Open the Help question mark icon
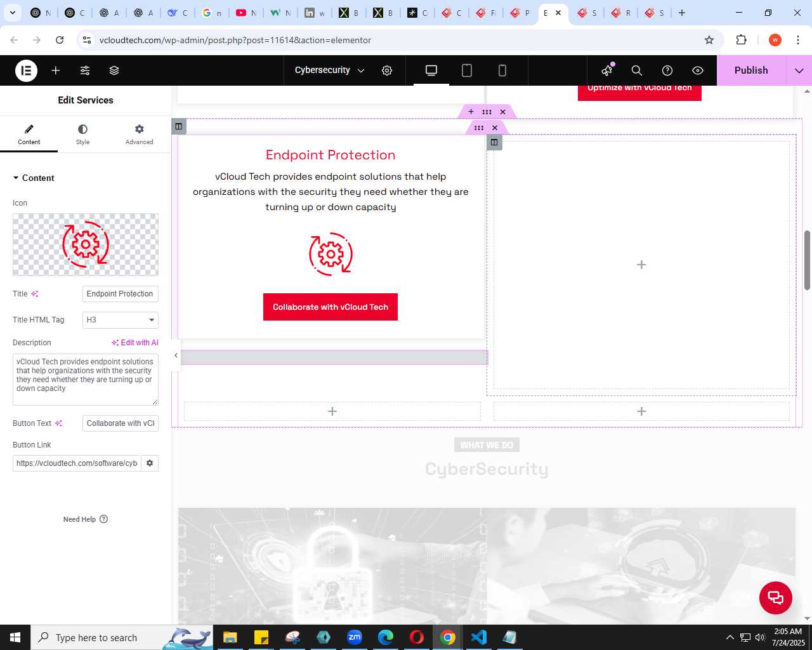Viewport: 812px width, 650px height. pos(667,70)
